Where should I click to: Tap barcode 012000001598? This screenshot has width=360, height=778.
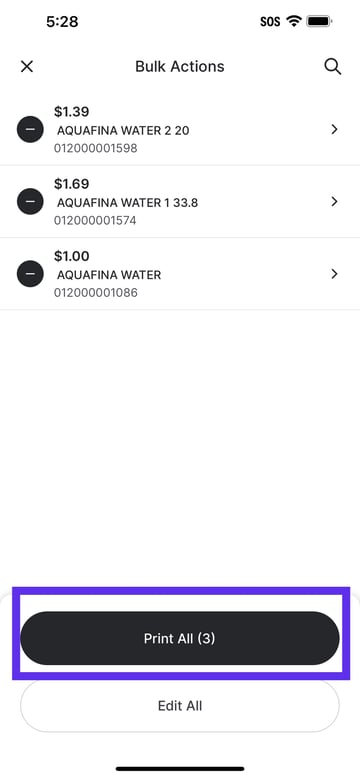95,148
